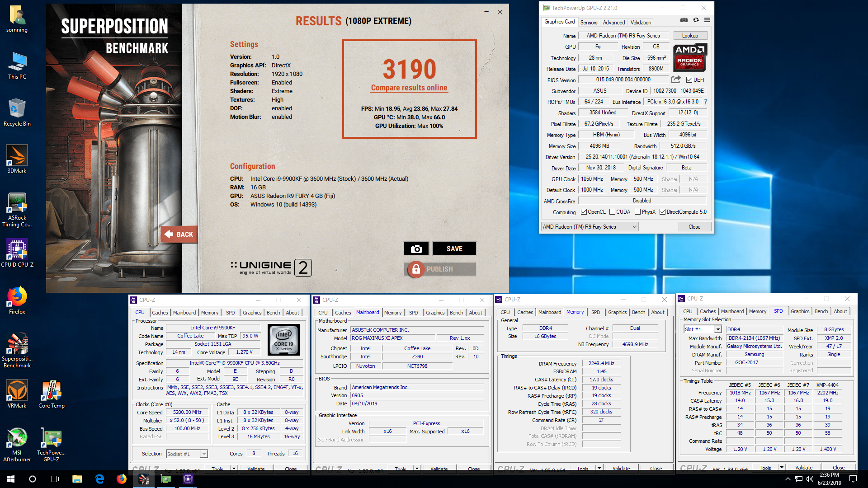The height and width of the screenshot is (488, 868).
Task: Refresh GPU-Z data with the refresh icon
Action: click(696, 20)
